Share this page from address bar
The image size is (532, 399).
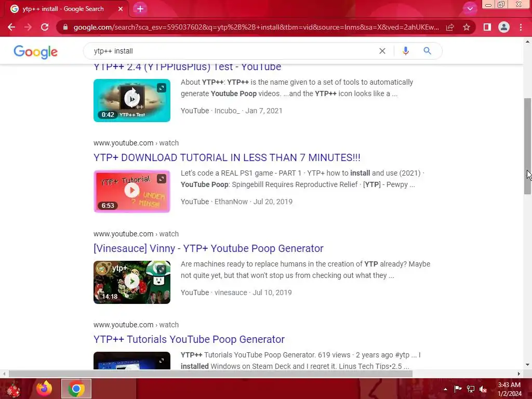450,27
